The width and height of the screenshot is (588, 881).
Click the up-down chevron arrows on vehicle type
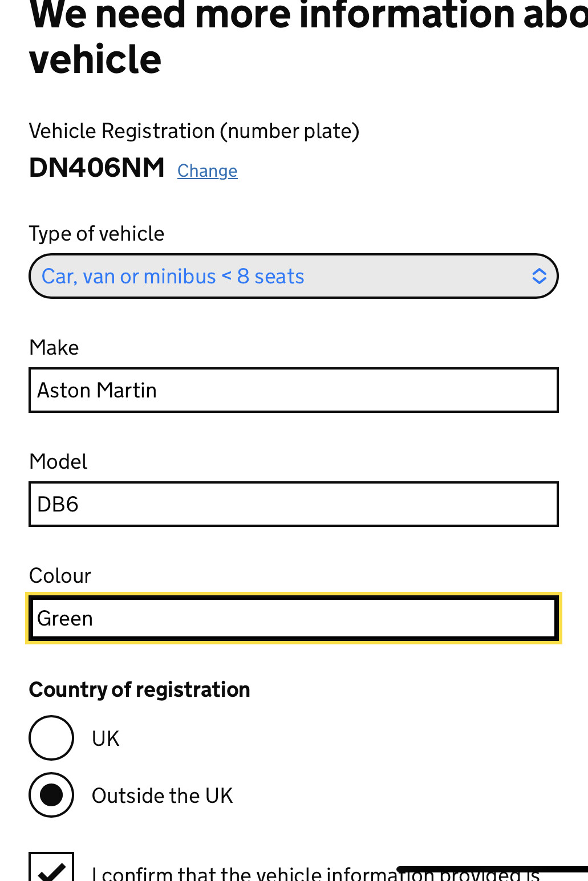[539, 277]
